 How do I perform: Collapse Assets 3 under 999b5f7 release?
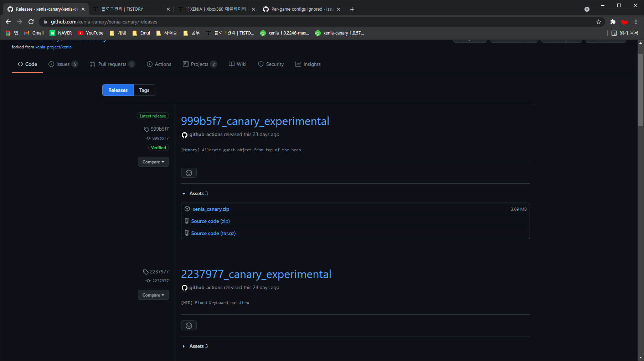tap(195, 193)
